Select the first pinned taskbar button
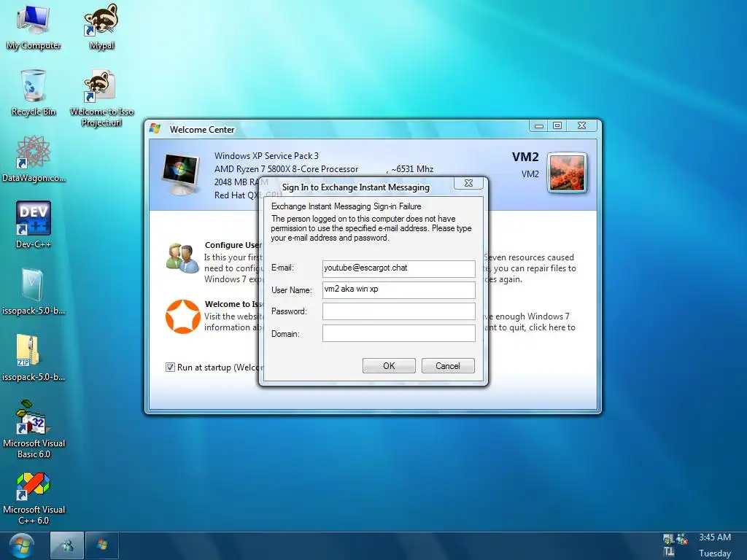The image size is (747, 560). [x=67, y=545]
